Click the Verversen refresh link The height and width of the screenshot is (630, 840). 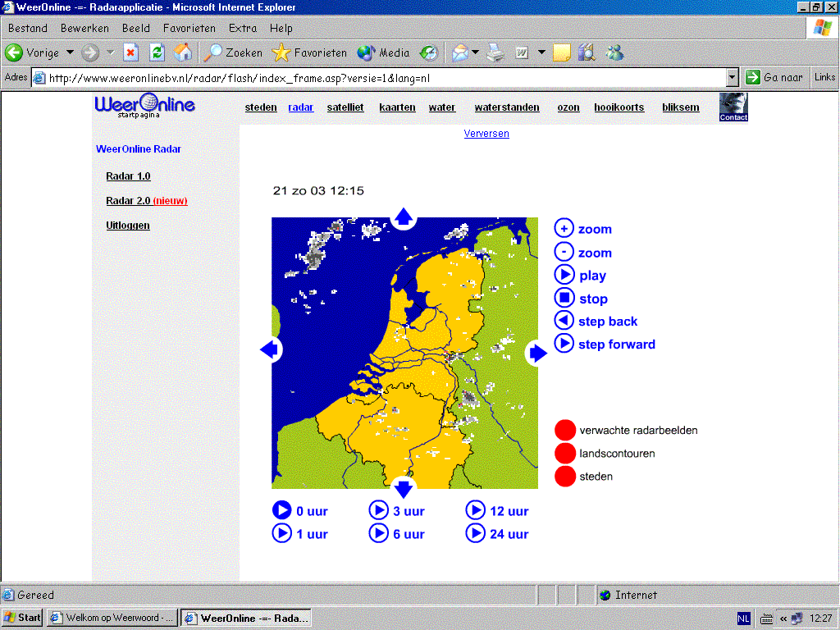pyautogui.click(x=486, y=134)
